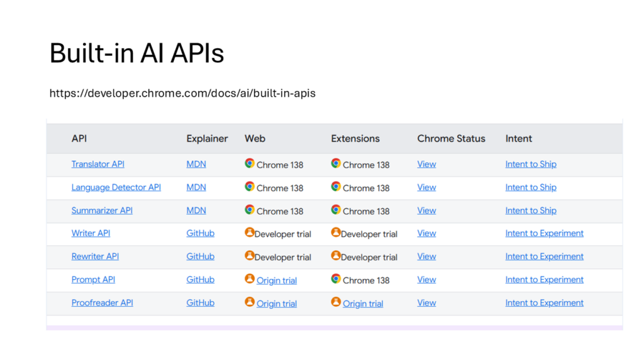Image resolution: width=644 pixels, height=362 pixels.
Task: Open Origin trial link in Proofreader Web column
Action: pos(276,304)
